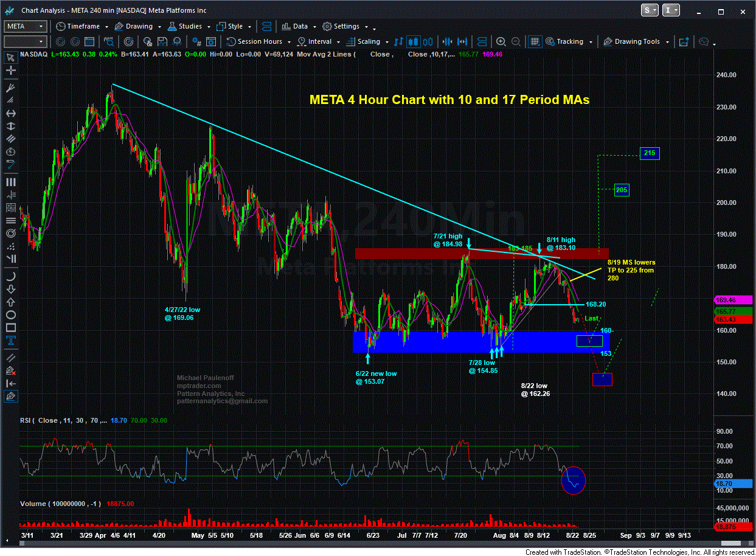Zoom out on the chart
Image resolution: width=756 pixels, height=556 pixels.
[515, 41]
